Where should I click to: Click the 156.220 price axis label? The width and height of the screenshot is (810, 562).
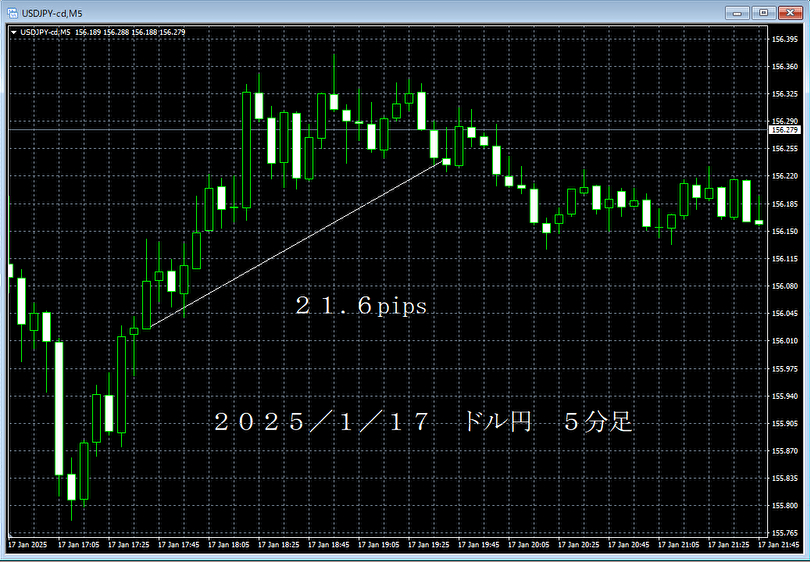(x=785, y=176)
